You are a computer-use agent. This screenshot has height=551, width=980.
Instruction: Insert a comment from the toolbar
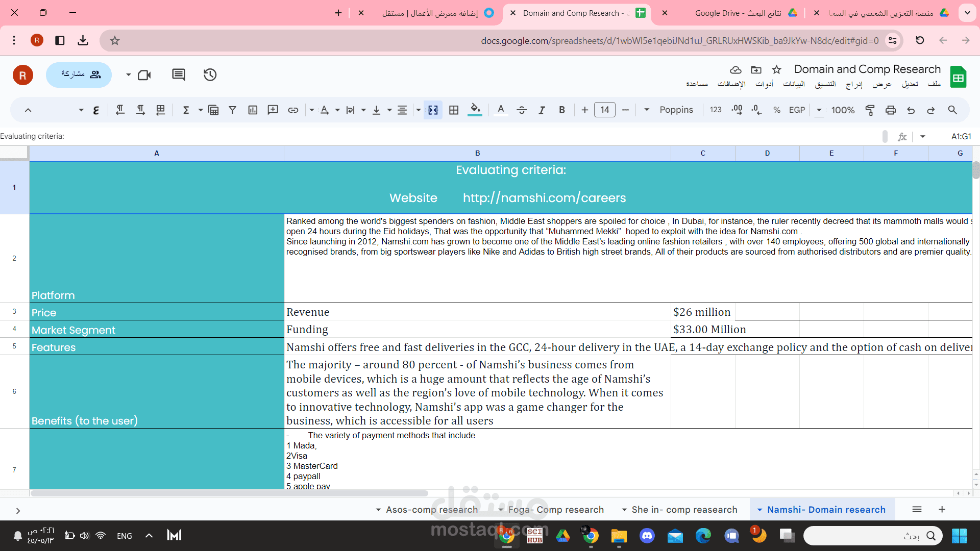pos(273,110)
